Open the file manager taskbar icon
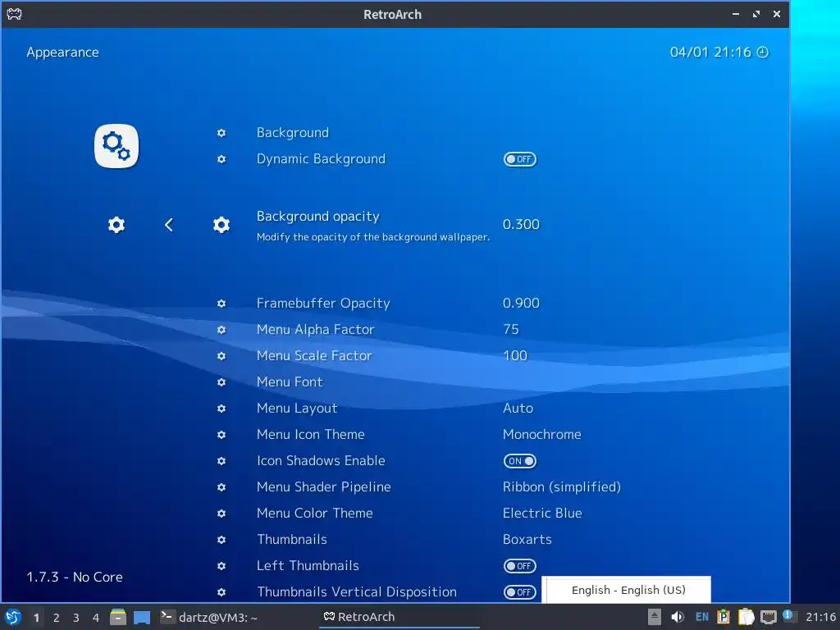The height and width of the screenshot is (630, 840). pyautogui.click(x=118, y=617)
